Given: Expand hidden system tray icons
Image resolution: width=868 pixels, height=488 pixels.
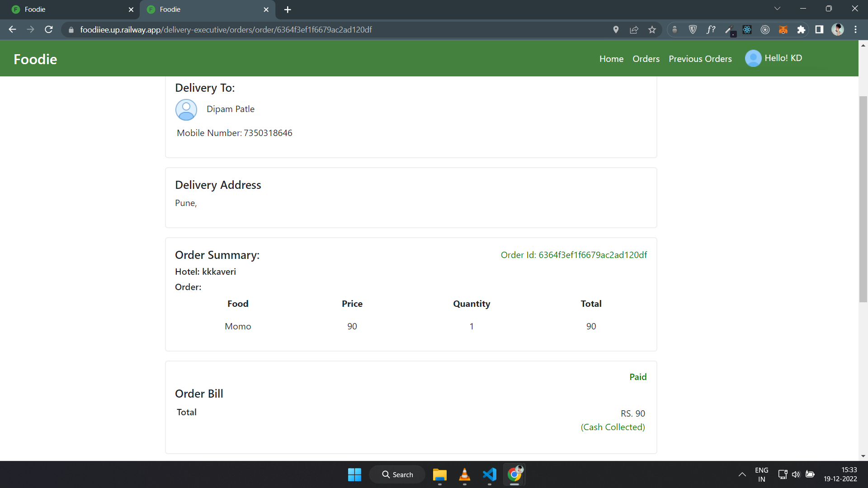Looking at the screenshot, I should 741,474.
